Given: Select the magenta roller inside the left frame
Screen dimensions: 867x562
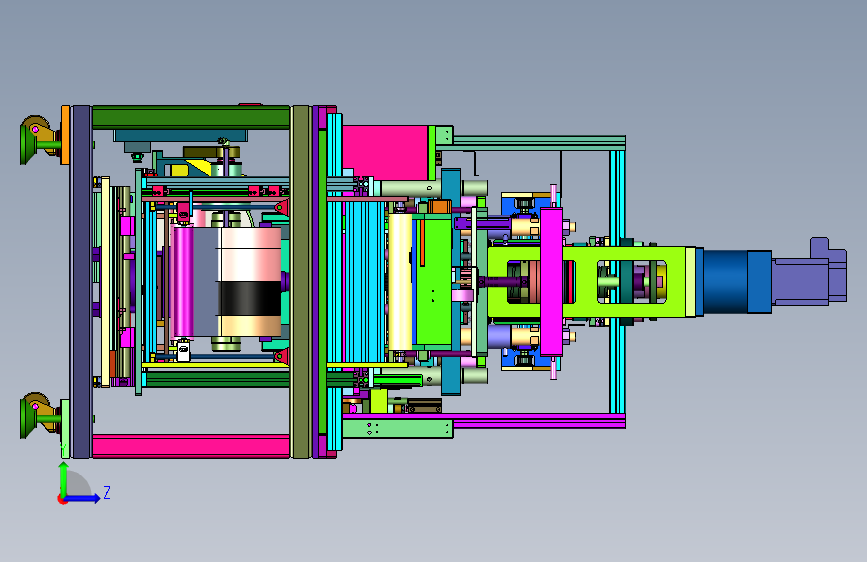Looking at the screenshot, I should tap(184, 282).
